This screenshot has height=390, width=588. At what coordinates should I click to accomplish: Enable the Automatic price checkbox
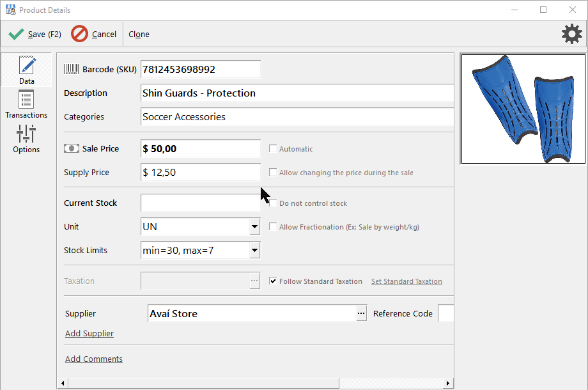[x=273, y=148]
